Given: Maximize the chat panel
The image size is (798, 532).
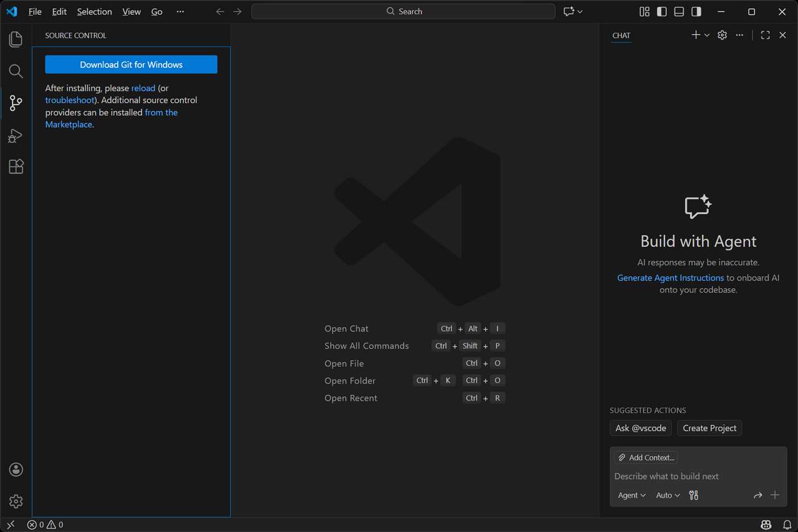Looking at the screenshot, I should click(x=766, y=35).
